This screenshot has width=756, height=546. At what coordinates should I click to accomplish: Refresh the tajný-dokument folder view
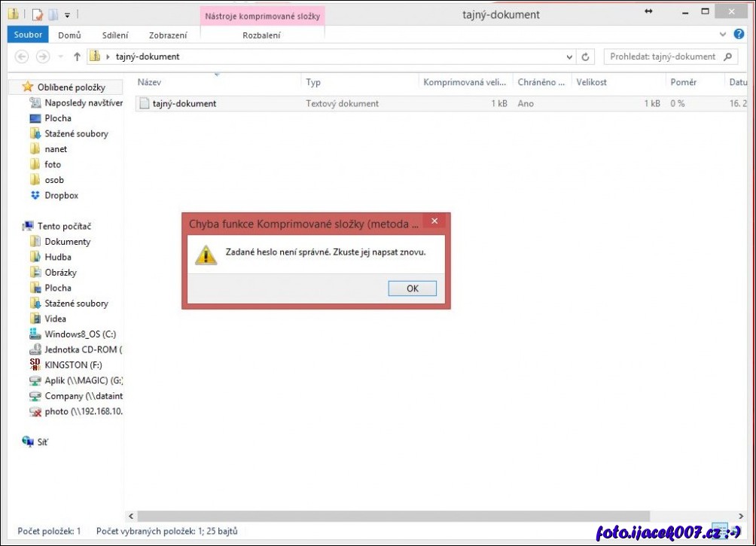[586, 56]
